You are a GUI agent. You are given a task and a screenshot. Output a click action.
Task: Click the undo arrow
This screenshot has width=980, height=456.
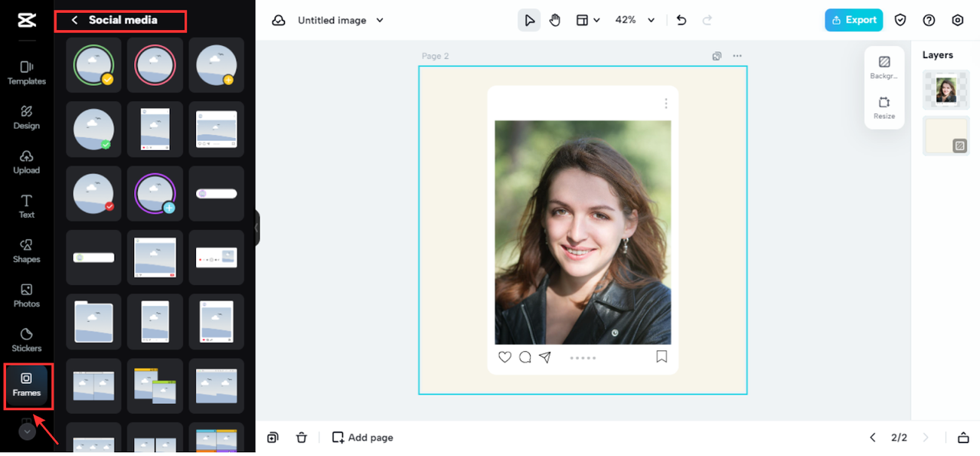coord(681,21)
